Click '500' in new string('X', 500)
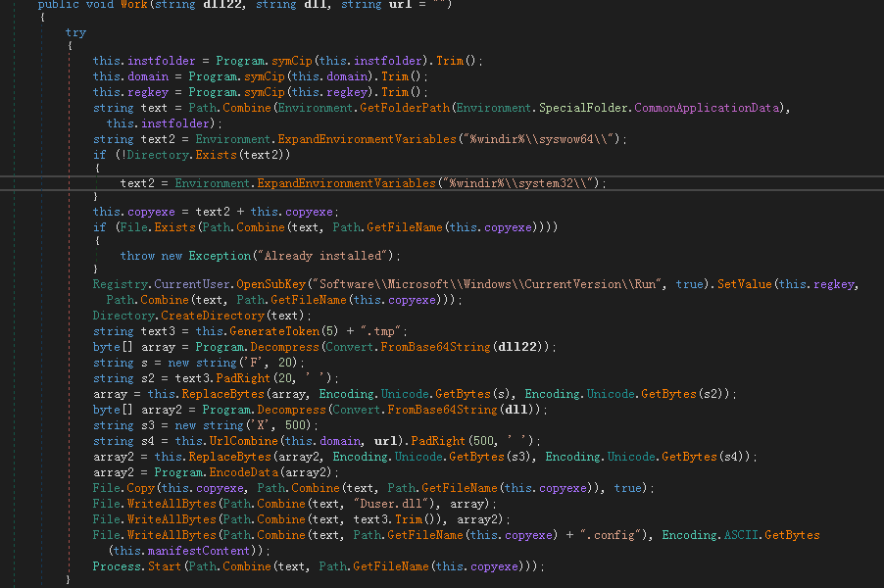884x588 pixels. 295,425
